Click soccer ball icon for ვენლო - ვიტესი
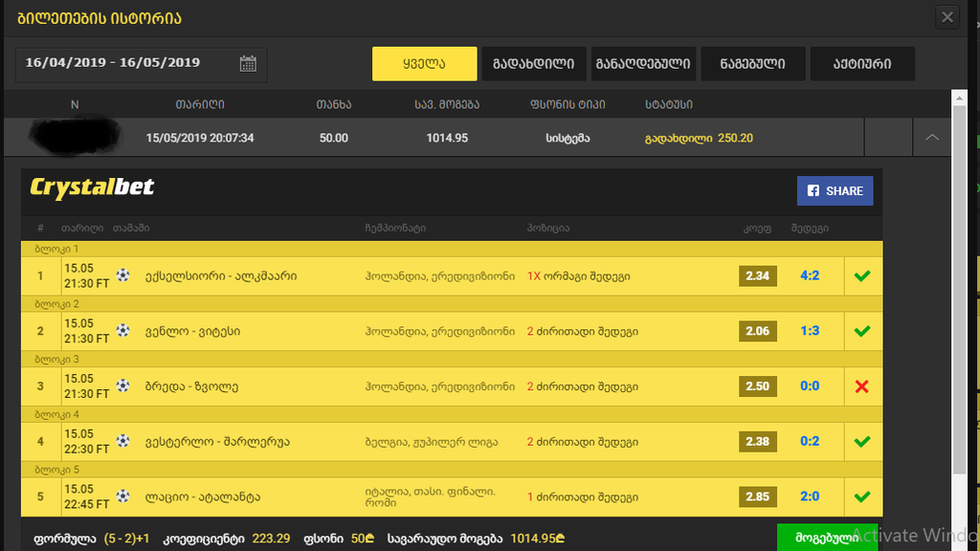 [122, 330]
